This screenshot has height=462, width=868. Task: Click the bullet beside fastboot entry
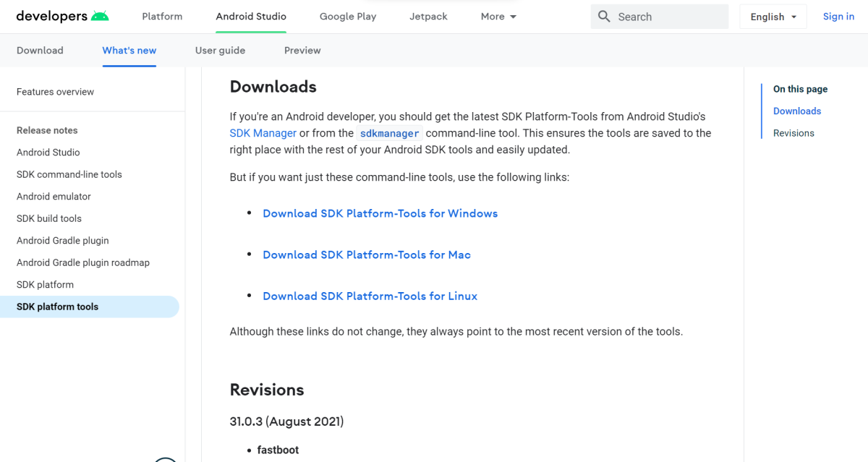tap(249, 450)
